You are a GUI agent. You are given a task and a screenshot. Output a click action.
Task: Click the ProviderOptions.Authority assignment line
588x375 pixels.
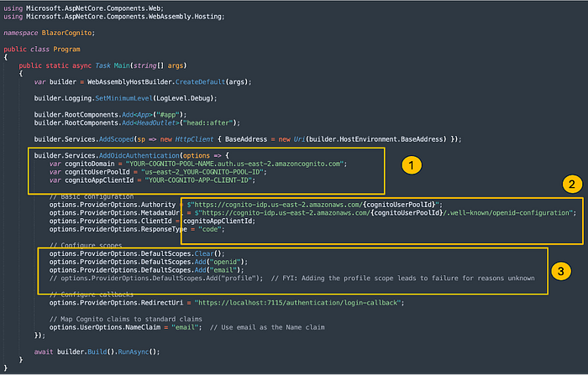click(x=246, y=205)
